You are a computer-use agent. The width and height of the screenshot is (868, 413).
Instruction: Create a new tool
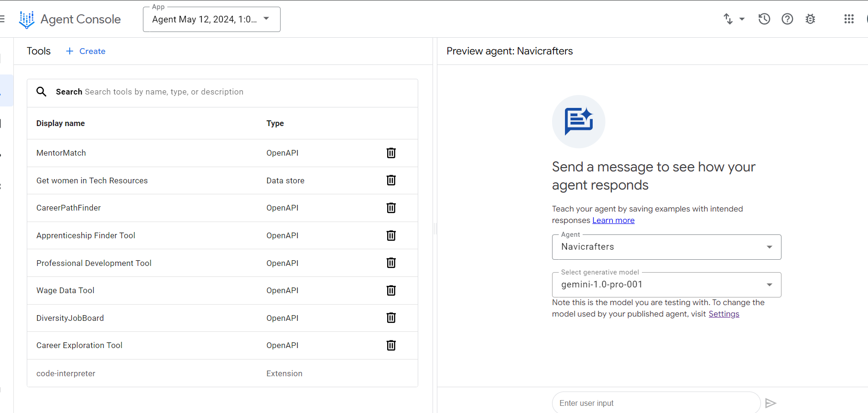tap(86, 51)
